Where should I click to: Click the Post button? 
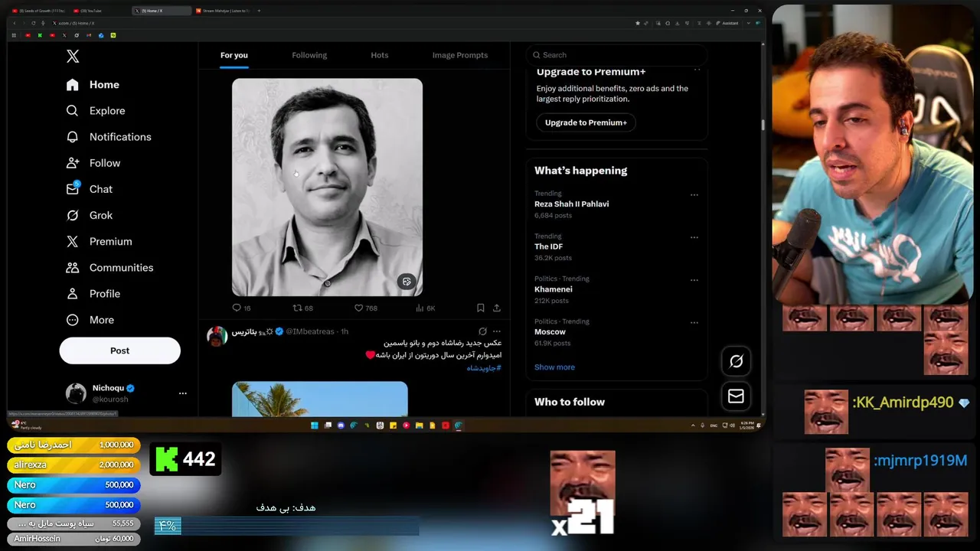click(x=120, y=350)
